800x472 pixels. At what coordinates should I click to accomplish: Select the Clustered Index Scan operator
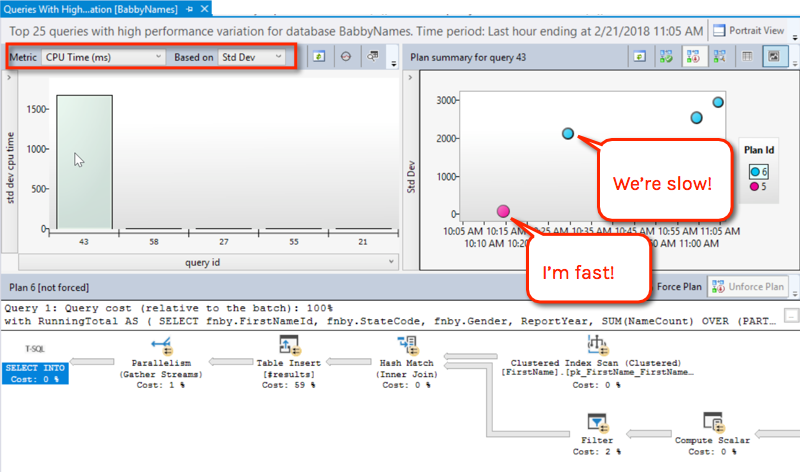[598, 346]
